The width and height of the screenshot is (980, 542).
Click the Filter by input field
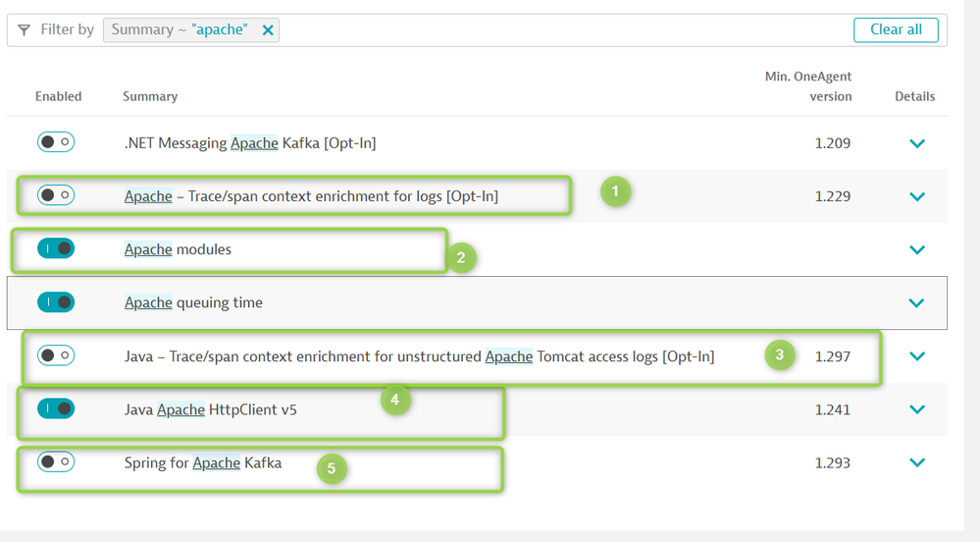click(559, 30)
